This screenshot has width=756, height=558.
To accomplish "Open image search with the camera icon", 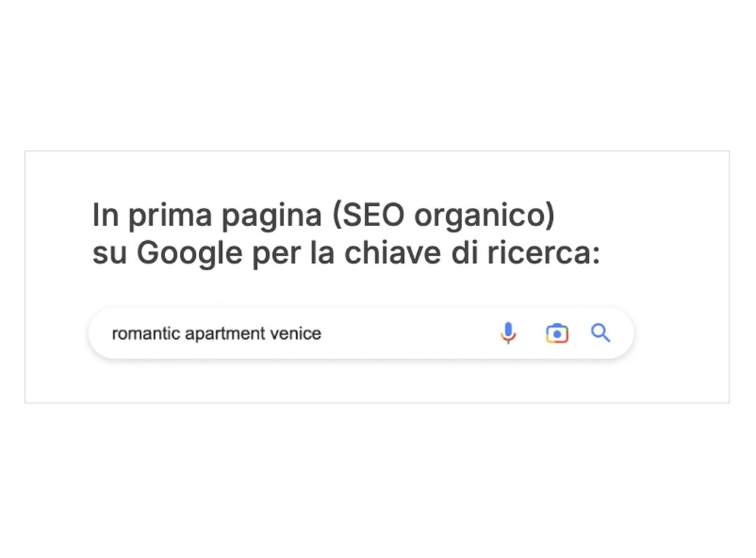I will [x=557, y=333].
